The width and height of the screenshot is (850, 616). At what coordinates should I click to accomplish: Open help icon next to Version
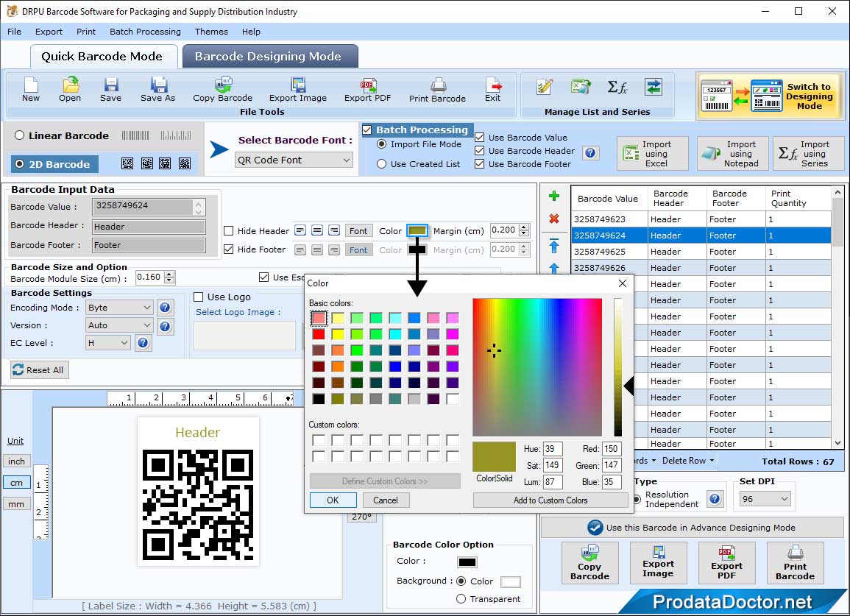click(165, 326)
